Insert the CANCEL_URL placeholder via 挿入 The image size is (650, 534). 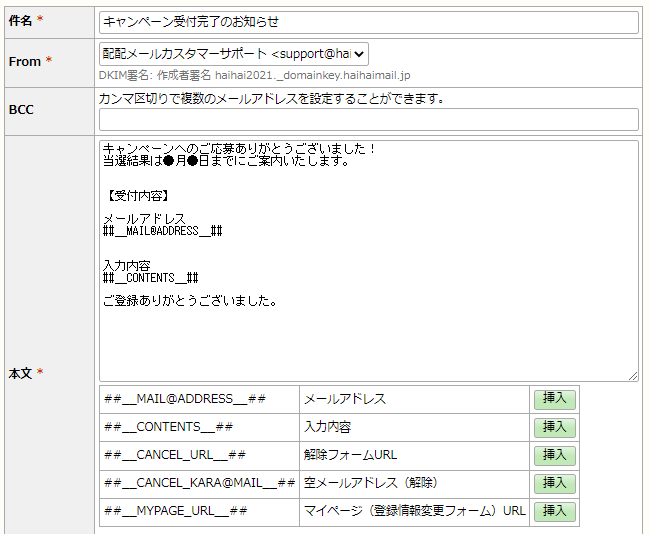555,456
